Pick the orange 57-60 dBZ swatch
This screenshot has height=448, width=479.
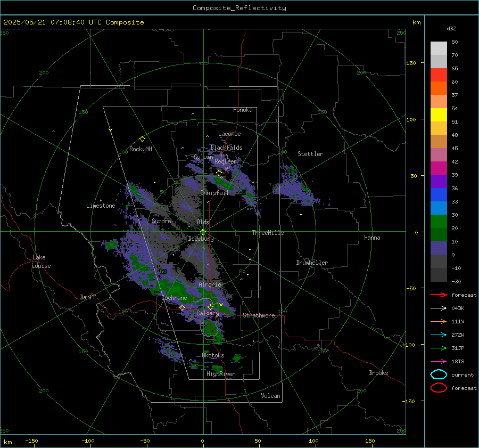[439, 88]
